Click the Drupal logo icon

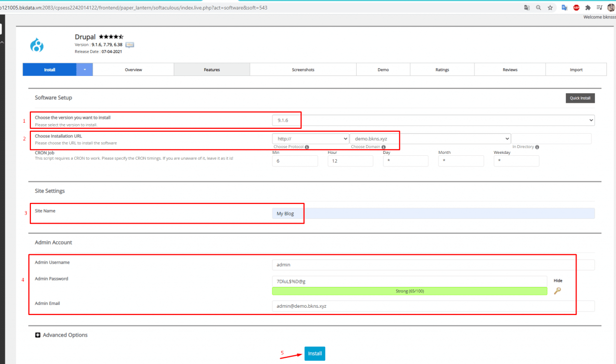(x=37, y=45)
